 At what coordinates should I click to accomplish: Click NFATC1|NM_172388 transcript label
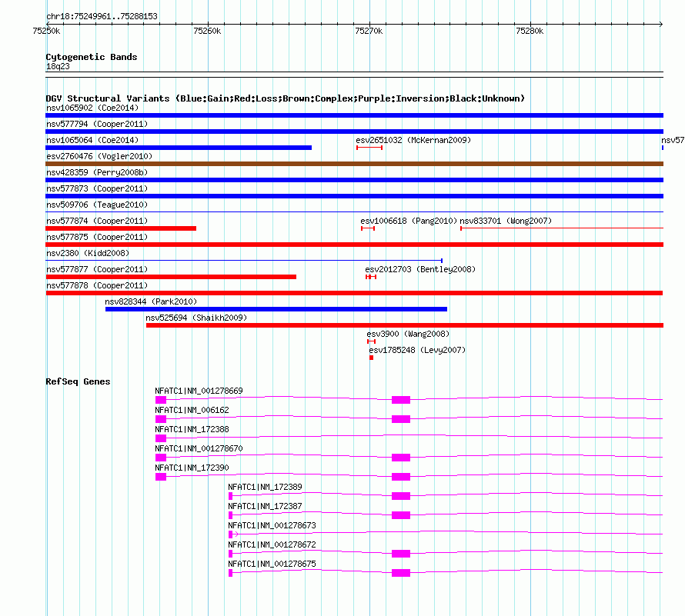coord(192,429)
